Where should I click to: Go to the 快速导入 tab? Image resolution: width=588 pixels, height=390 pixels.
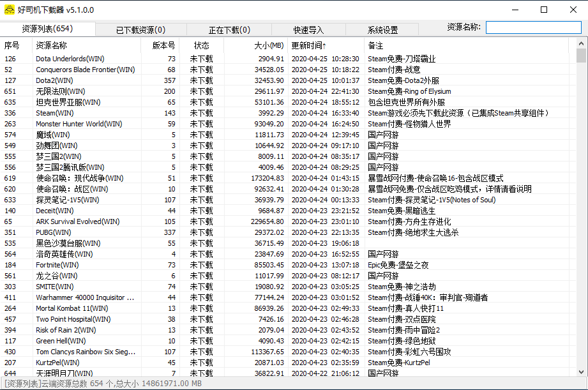[x=308, y=30]
